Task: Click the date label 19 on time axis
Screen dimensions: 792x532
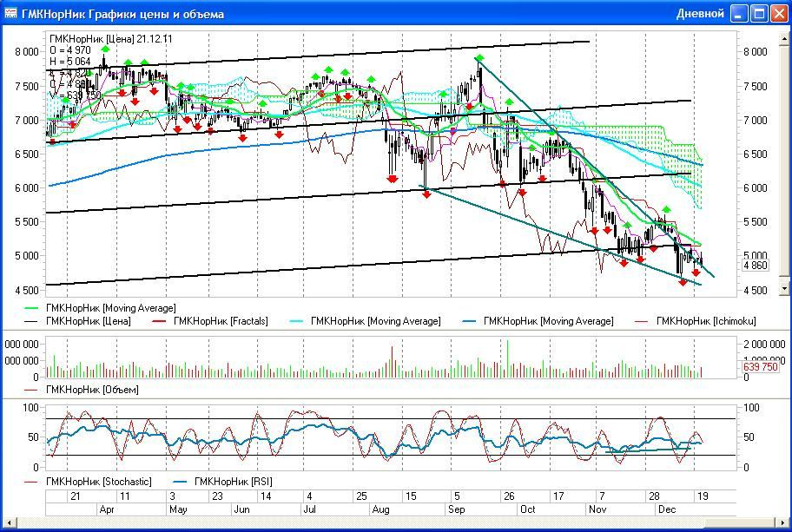Action: click(703, 496)
